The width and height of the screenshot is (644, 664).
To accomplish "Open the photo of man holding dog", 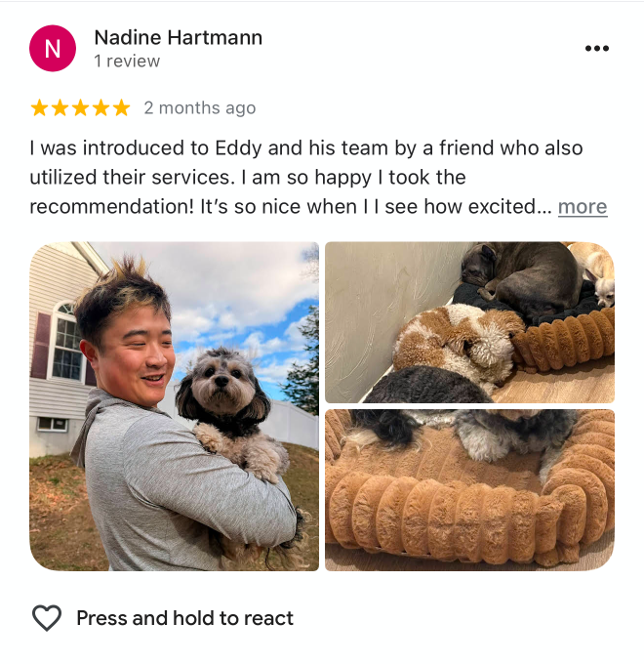I will point(174,406).
